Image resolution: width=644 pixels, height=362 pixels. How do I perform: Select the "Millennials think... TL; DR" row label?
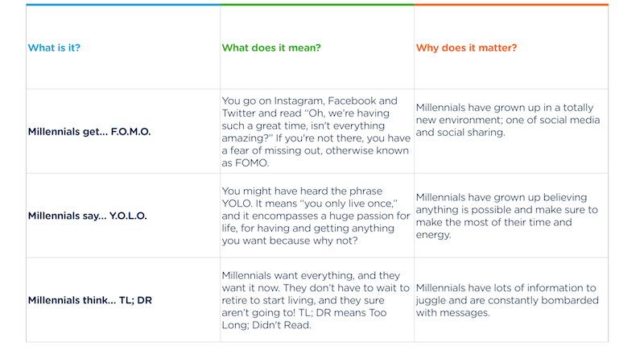pos(90,300)
